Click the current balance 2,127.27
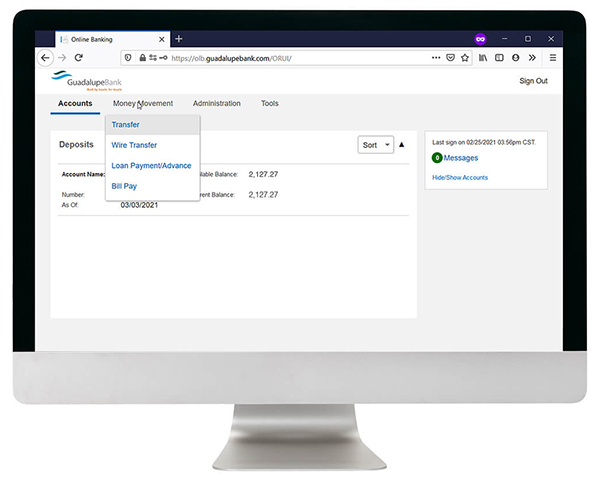 pyautogui.click(x=263, y=195)
